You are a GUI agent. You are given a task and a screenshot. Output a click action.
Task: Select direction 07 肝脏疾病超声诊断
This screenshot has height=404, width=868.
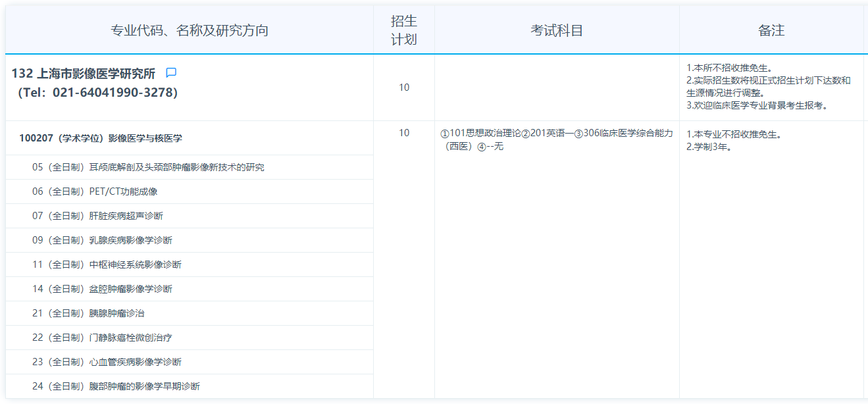click(x=97, y=216)
